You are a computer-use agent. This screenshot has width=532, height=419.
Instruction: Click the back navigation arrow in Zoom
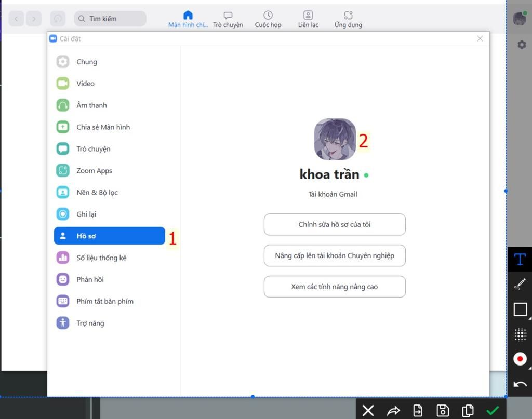[x=16, y=19]
